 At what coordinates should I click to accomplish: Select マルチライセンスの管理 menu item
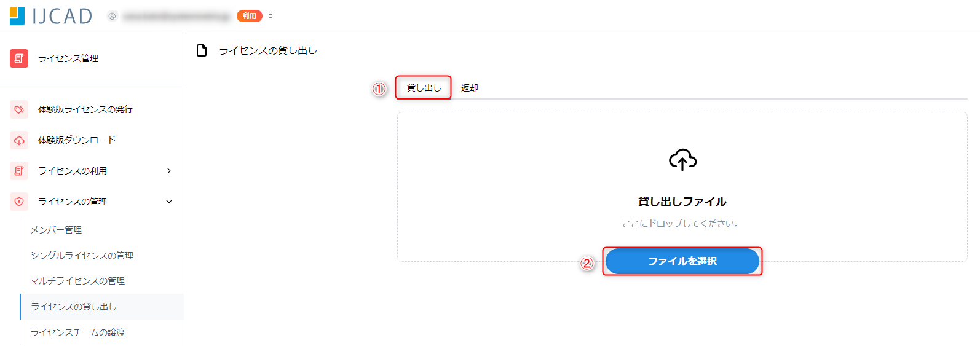point(77,281)
